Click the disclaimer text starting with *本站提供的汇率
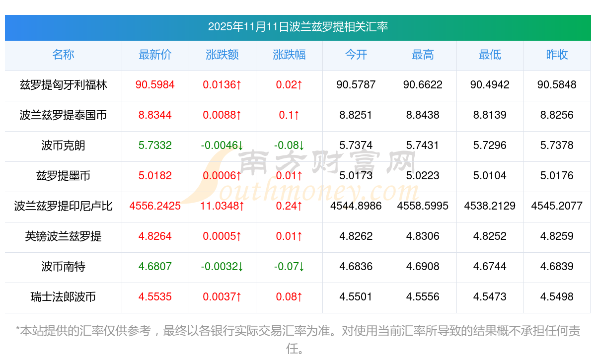596x364 pixels. tap(298, 340)
